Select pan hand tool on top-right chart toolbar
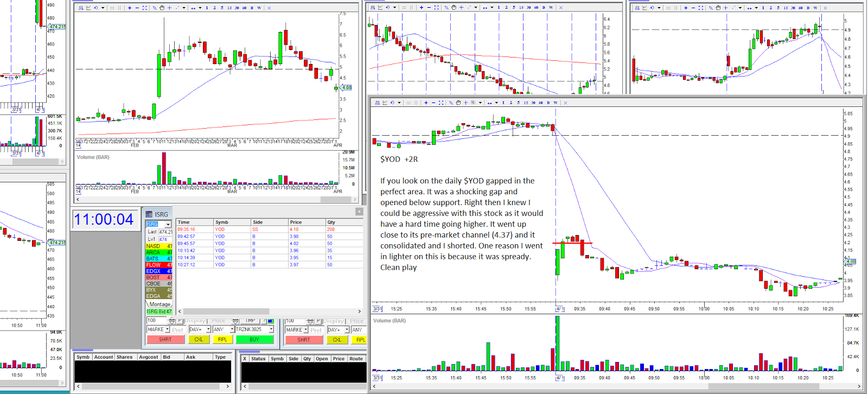Screen dimensions: 868x394 pyautogui.click(x=718, y=8)
